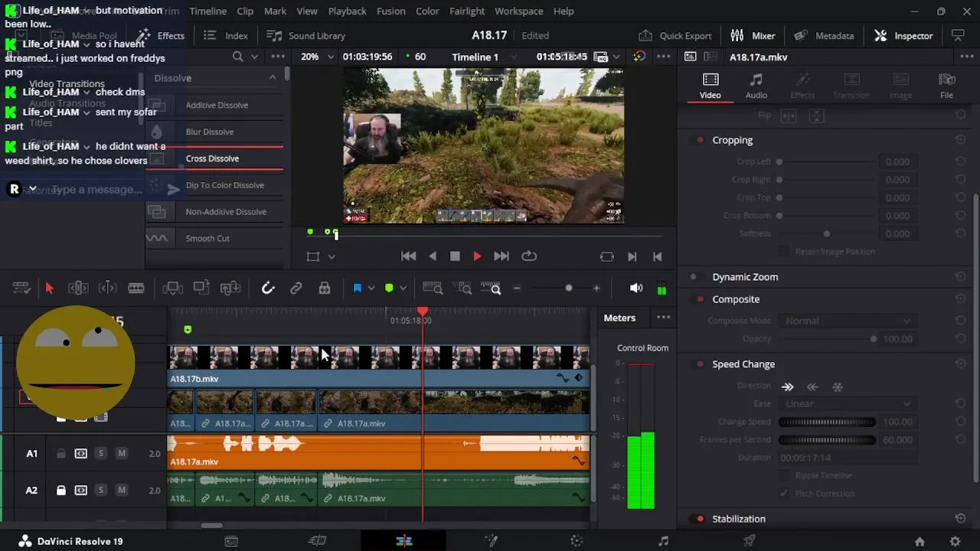Open the flag color dropdown arrow

click(x=371, y=288)
